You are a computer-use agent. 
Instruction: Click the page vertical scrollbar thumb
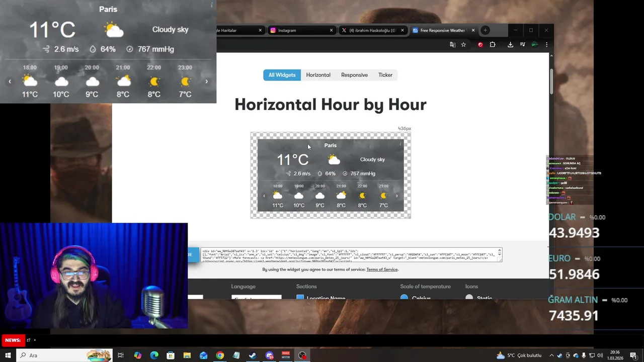point(551,80)
